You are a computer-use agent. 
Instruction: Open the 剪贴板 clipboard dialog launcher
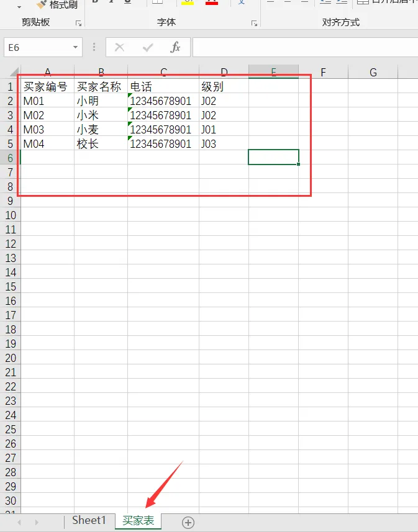(78, 23)
